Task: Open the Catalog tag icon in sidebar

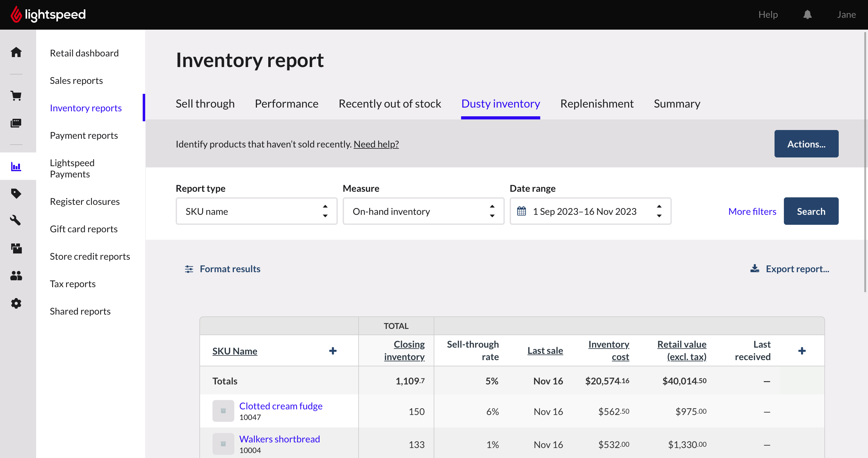Action: pos(16,194)
